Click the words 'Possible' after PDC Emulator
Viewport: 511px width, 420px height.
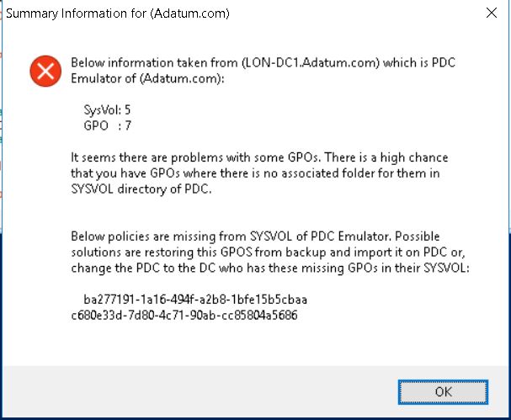point(418,237)
